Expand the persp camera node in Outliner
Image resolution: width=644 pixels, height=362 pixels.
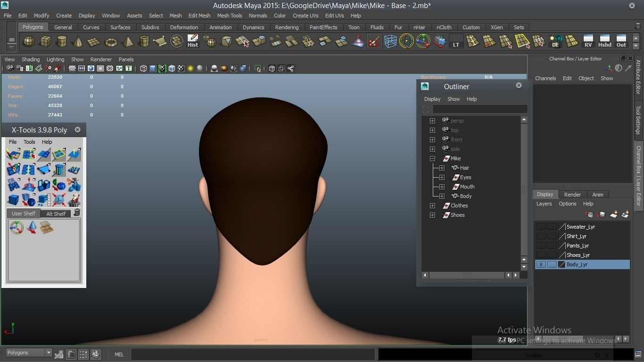(432, 121)
